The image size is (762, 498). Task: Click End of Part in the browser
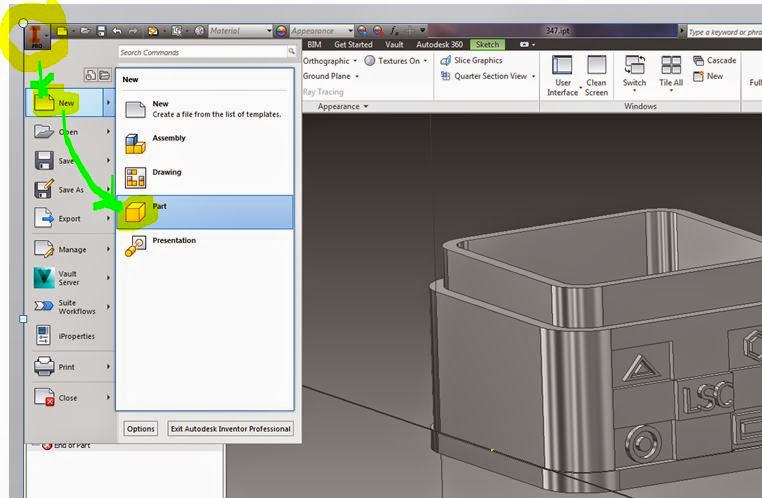(72, 445)
